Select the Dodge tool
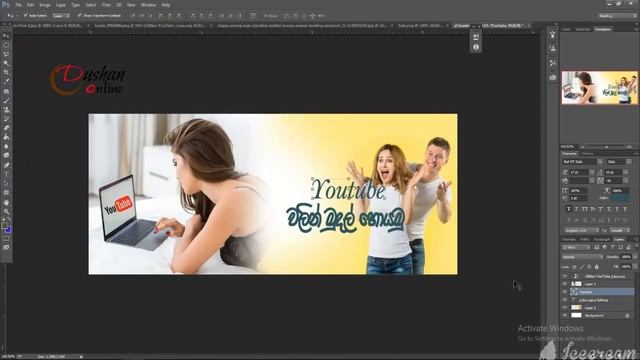This screenshot has height=360, width=640. point(6,155)
